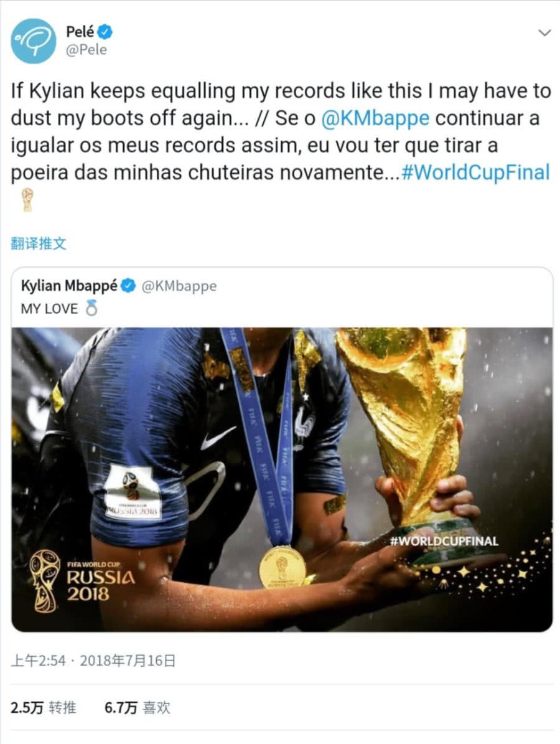560x744 pixels.
Task: Click the #WORLDCUPFINAL overlay on the photo
Action: 444,541
